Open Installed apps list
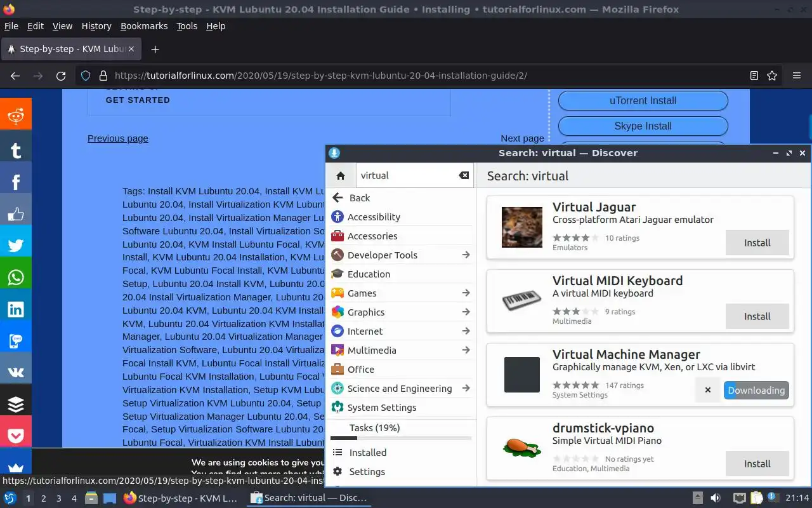Screen dimensions: 812x508 [x=401, y=453]
